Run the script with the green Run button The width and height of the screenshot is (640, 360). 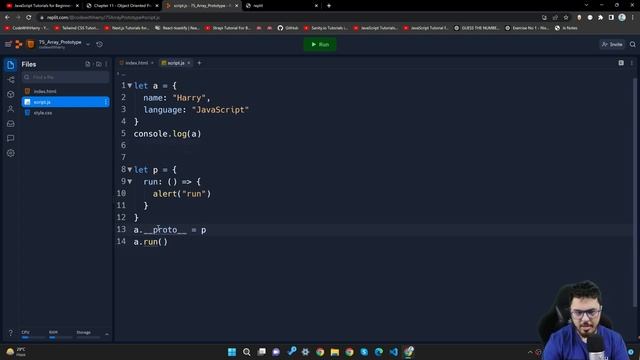320,44
